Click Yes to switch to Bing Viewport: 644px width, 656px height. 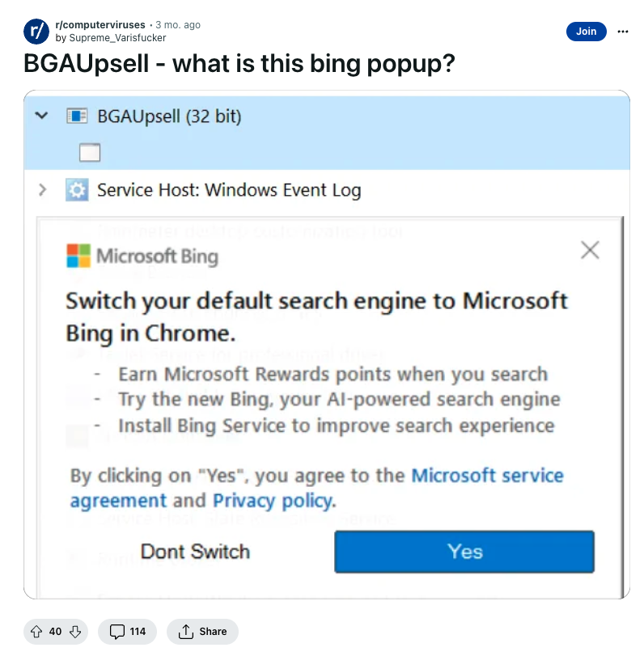point(464,552)
